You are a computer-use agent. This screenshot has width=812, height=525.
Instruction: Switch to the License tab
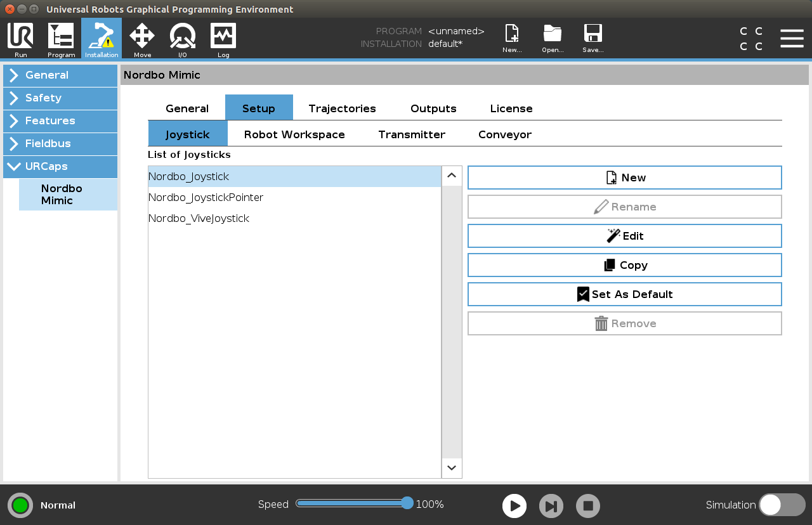pos(511,108)
